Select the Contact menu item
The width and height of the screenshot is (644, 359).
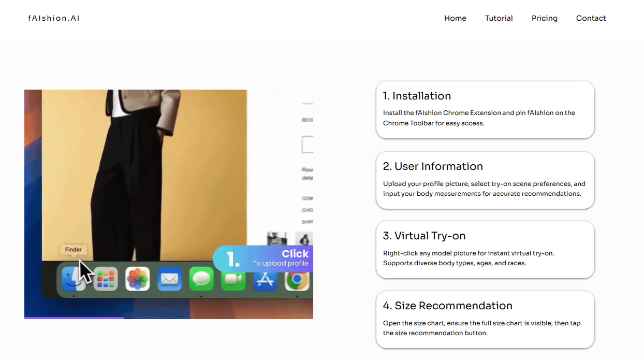tap(591, 18)
